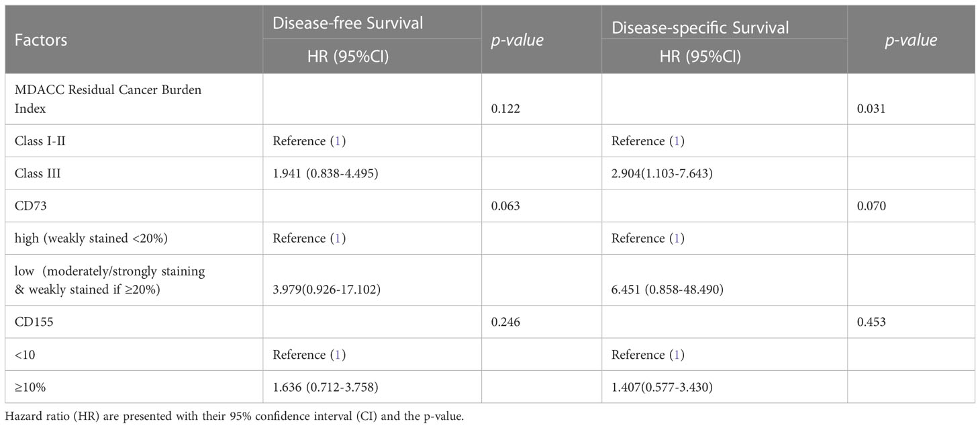980x428 pixels.
Task: Select the CD155 row label
Action: click(x=34, y=322)
